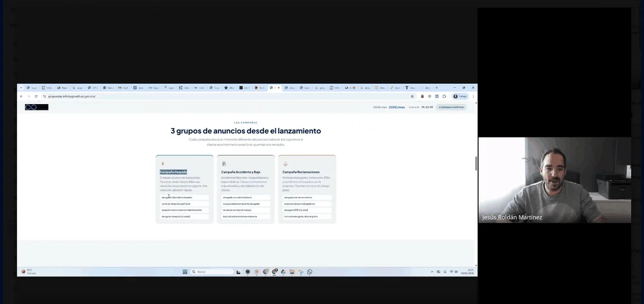This screenshot has width=644, height=304.
Task: Show hidden system tray icons chevron
Action: [432, 272]
